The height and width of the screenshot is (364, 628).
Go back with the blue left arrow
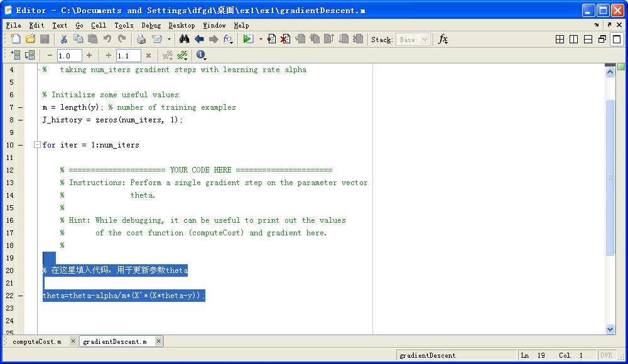[x=199, y=40]
